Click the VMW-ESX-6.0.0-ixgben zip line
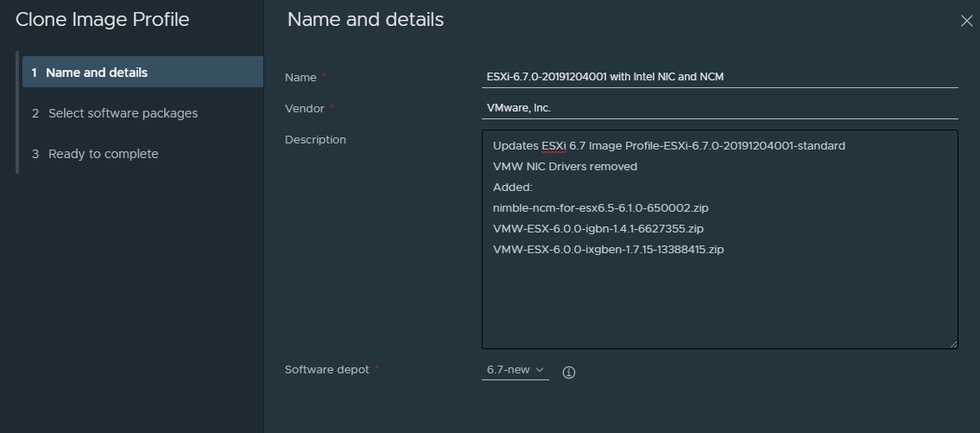 608,250
